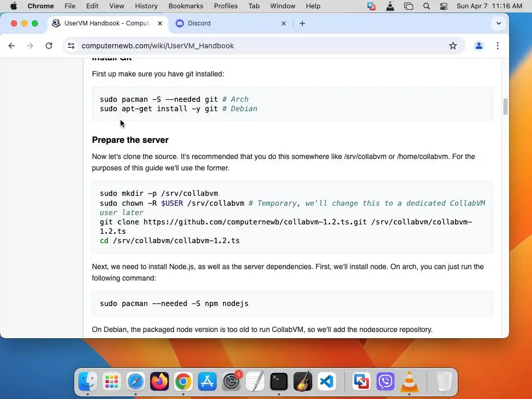Image resolution: width=532 pixels, height=399 pixels.
Task: Click the 'git clone https://github.com' line
Action: (x=286, y=227)
